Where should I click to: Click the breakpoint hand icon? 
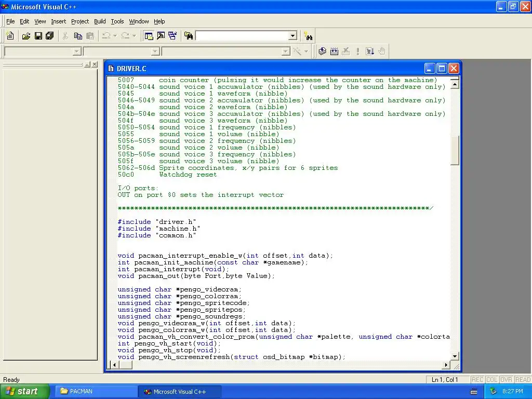click(382, 51)
